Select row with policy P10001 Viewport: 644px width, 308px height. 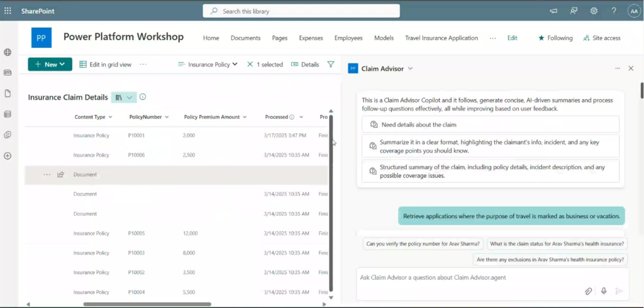point(177,135)
